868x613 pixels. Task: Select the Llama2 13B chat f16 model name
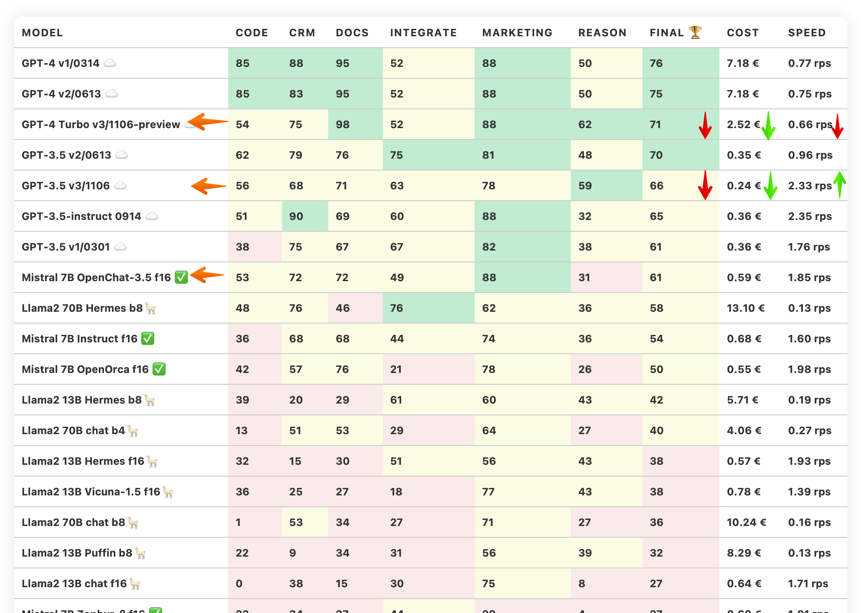coord(74,584)
